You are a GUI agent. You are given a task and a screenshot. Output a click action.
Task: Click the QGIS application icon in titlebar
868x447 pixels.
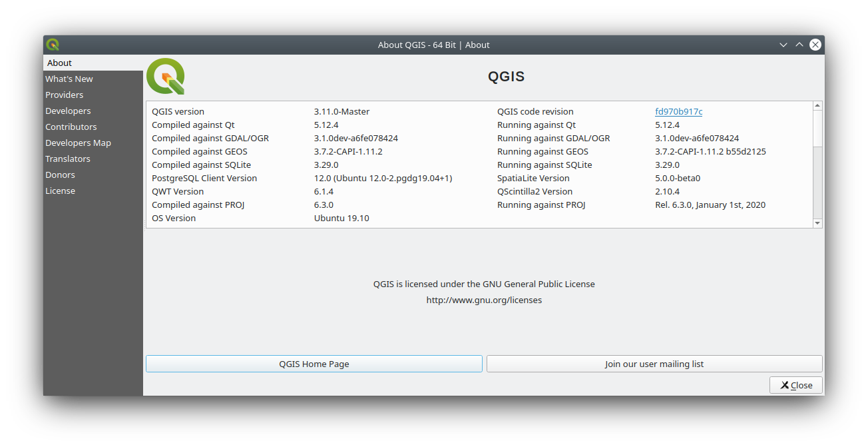(52, 44)
